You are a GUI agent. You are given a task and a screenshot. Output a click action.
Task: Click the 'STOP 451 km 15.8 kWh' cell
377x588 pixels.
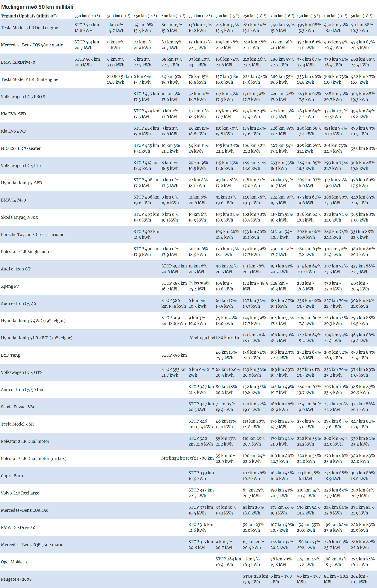tap(120, 79)
